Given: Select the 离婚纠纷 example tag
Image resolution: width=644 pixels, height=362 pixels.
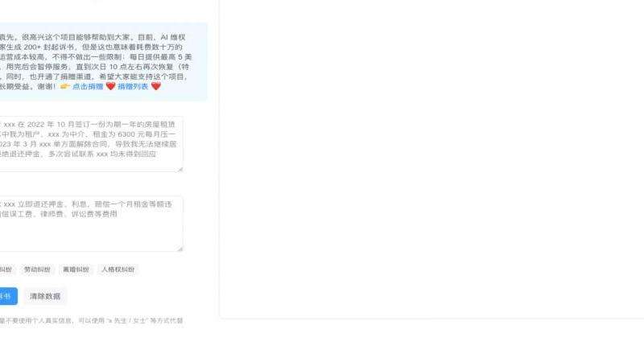Looking at the screenshot, I should pyautogui.click(x=76, y=269).
